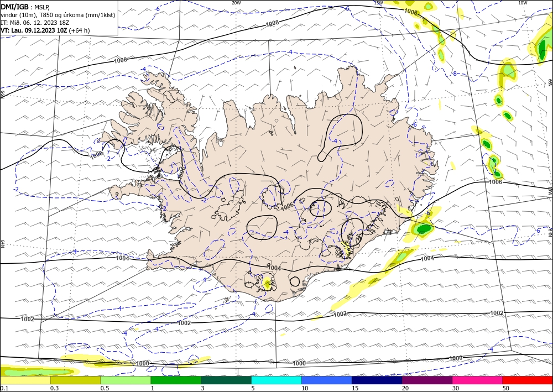Screen dimensions: 553x392
Task: Click the pale yellow 0.1–0.3 legend swatch
Action: pyautogui.click(x=25, y=380)
